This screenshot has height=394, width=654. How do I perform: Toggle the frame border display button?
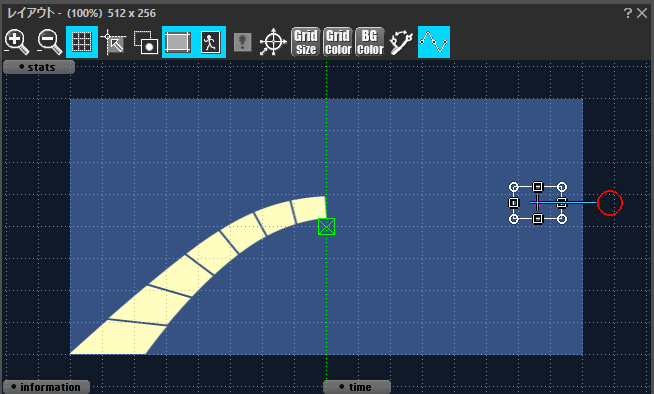click(178, 42)
